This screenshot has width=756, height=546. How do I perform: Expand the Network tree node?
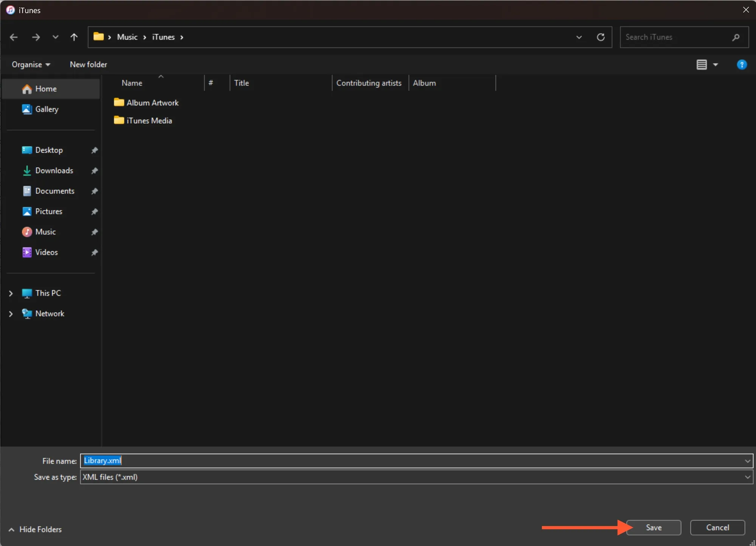click(x=11, y=314)
